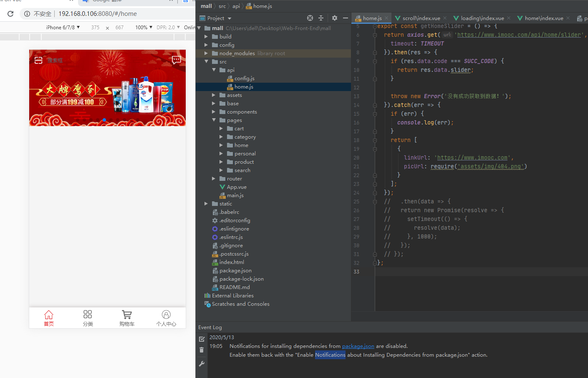Expand node_modules folder arrow
588x378 pixels.
[206, 53]
